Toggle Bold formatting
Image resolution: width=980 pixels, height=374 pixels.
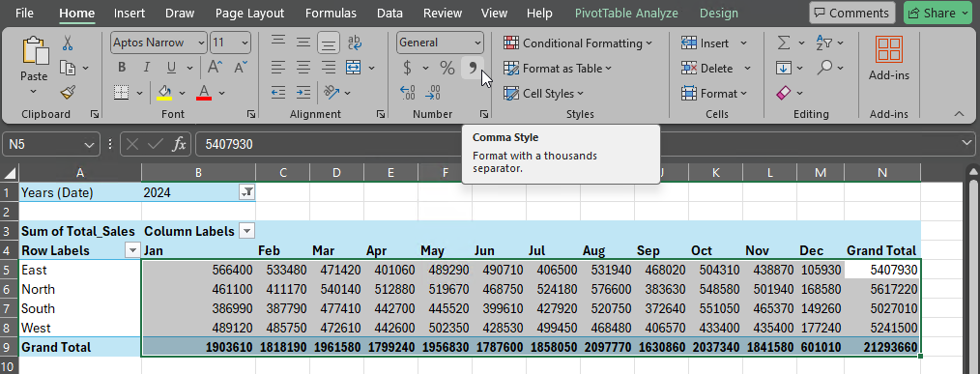click(x=122, y=68)
